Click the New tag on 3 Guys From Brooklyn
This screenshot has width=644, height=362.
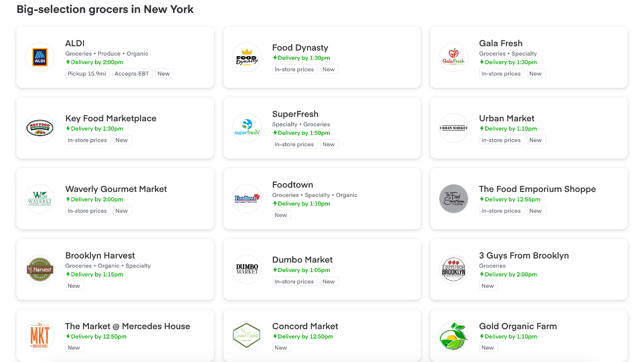(487, 285)
